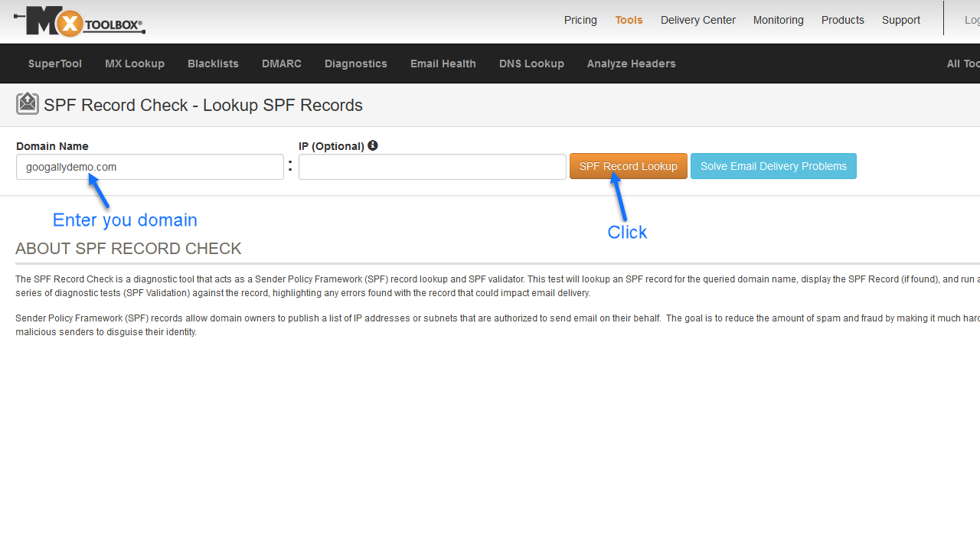This screenshot has width=980, height=551.
Task: Click the SPF Record Lookup button
Action: [x=629, y=166]
